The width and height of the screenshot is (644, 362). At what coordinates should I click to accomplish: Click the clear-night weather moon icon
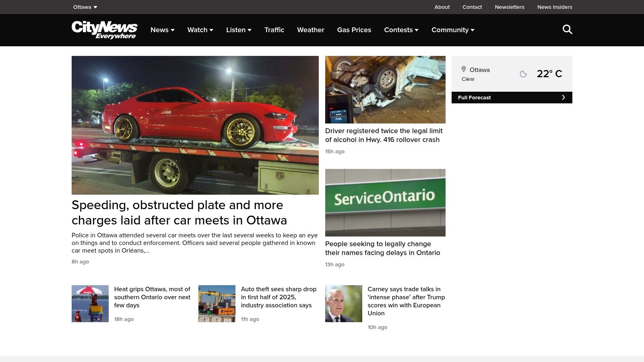(x=523, y=74)
